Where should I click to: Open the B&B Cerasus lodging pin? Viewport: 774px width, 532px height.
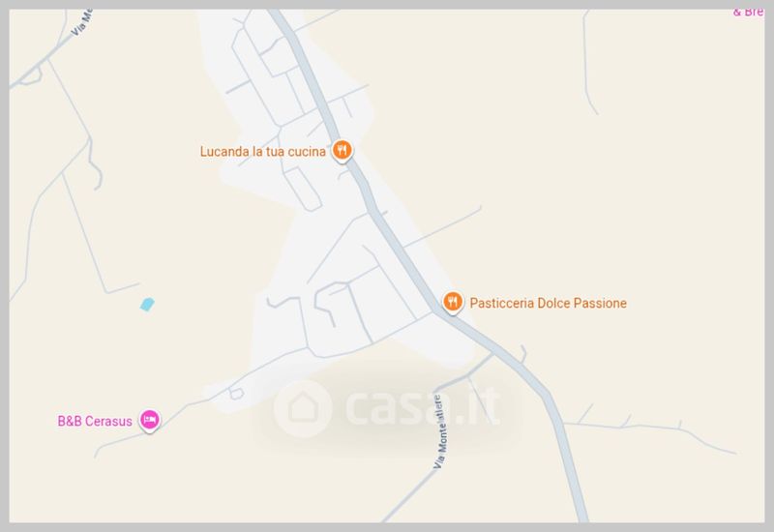149,421
